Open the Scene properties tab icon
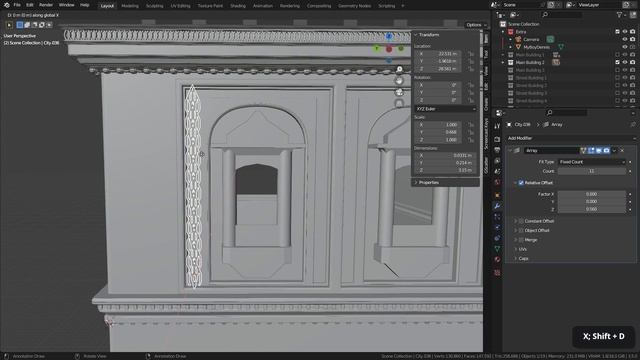Screen dimensions: 640x360 [497, 171]
